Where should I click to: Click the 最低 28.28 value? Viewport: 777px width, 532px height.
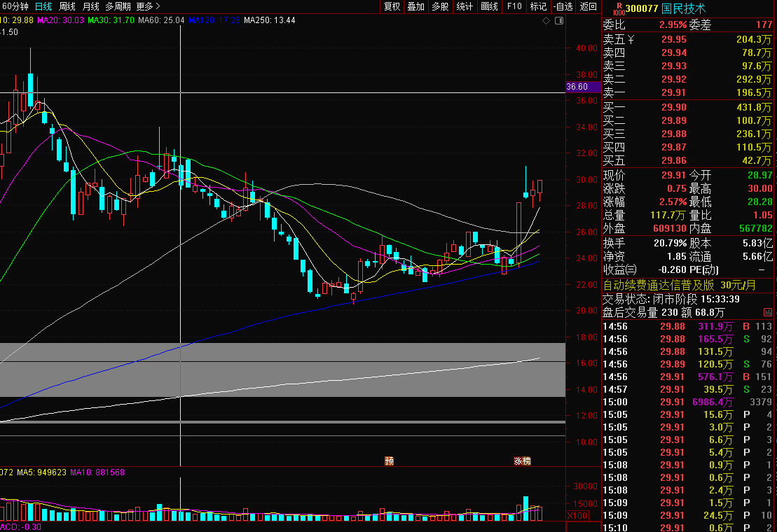tap(759, 202)
